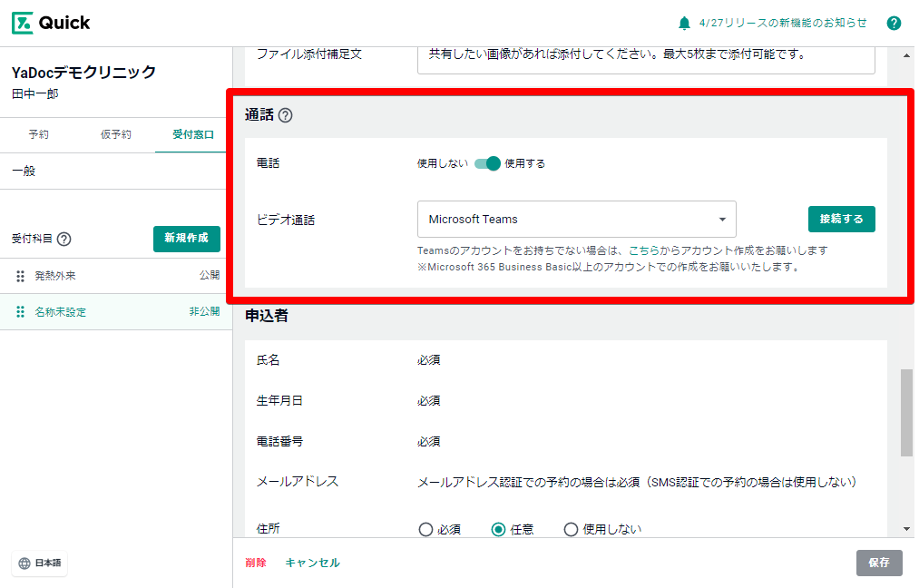Image resolution: width=919 pixels, height=588 pixels.
Task: Click the ファイル添付補足文 text field
Action: pos(646,59)
